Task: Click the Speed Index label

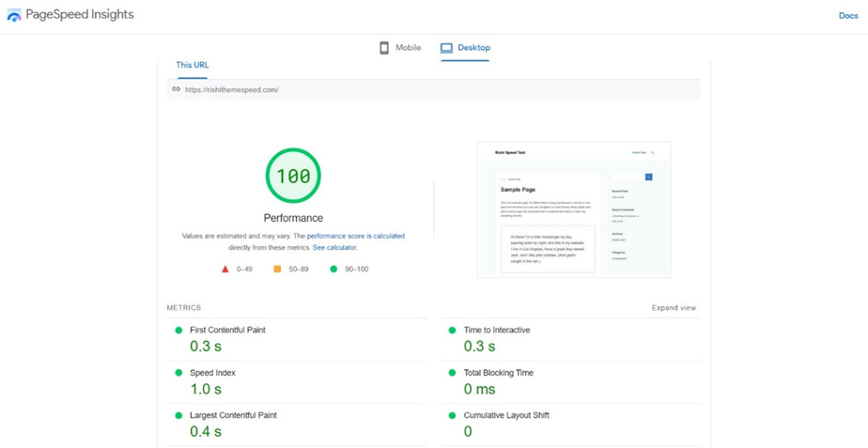Action: 212,373
